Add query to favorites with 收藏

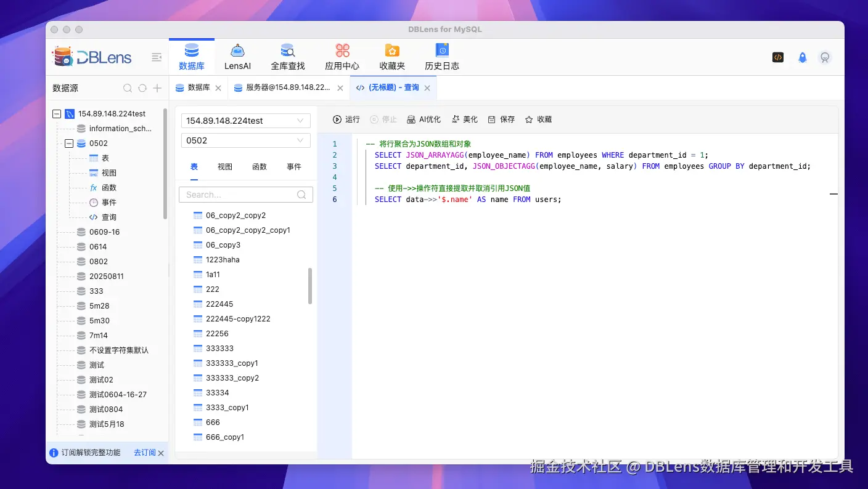(538, 119)
